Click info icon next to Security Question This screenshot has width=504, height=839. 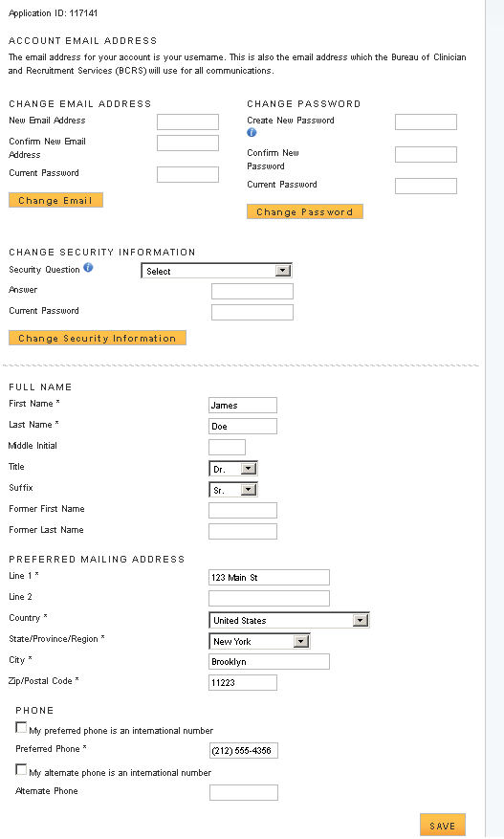[88, 267]
